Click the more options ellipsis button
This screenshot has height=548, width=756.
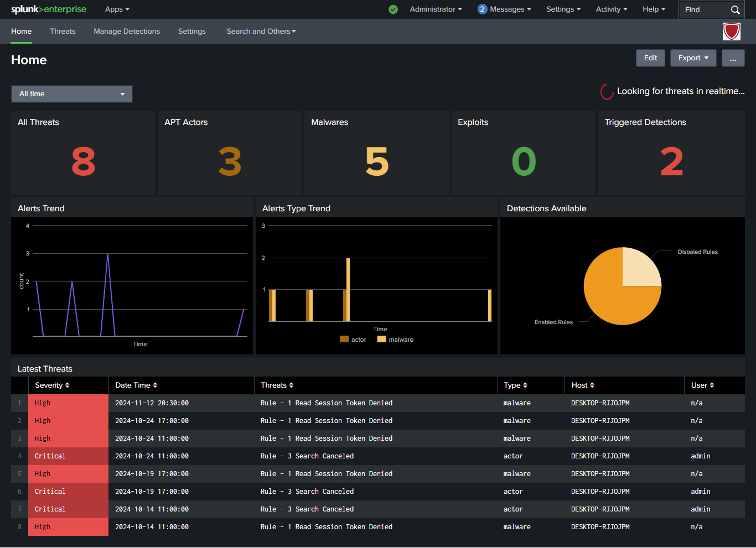click(x=733, y=58)
